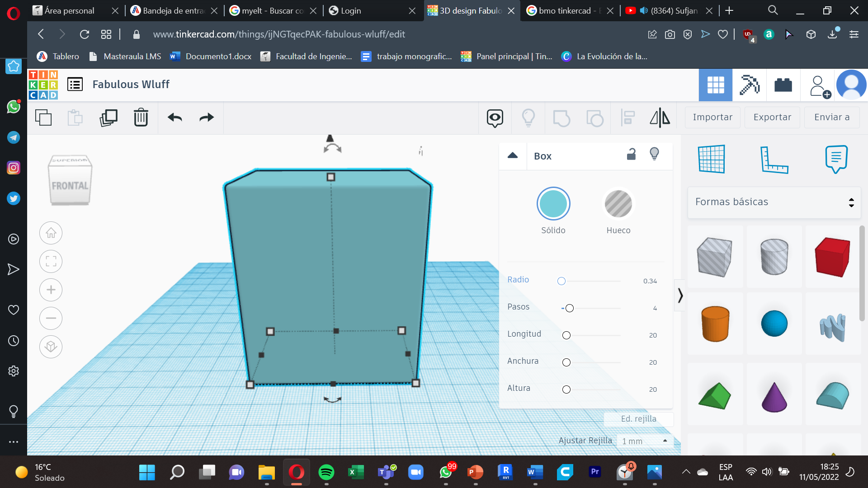
Task: Activate the Mirror flip tool
Action: point(660,117)
